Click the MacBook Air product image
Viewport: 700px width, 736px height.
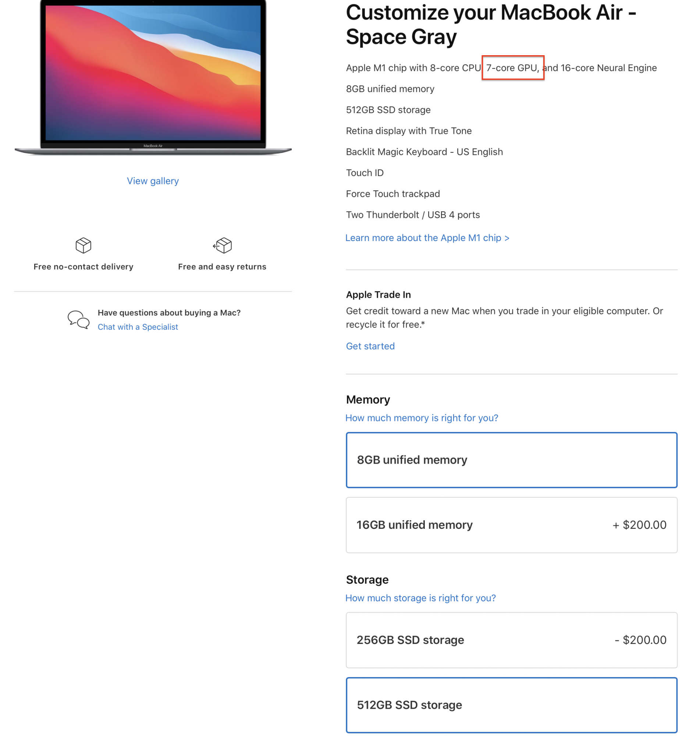click(153, 78)
